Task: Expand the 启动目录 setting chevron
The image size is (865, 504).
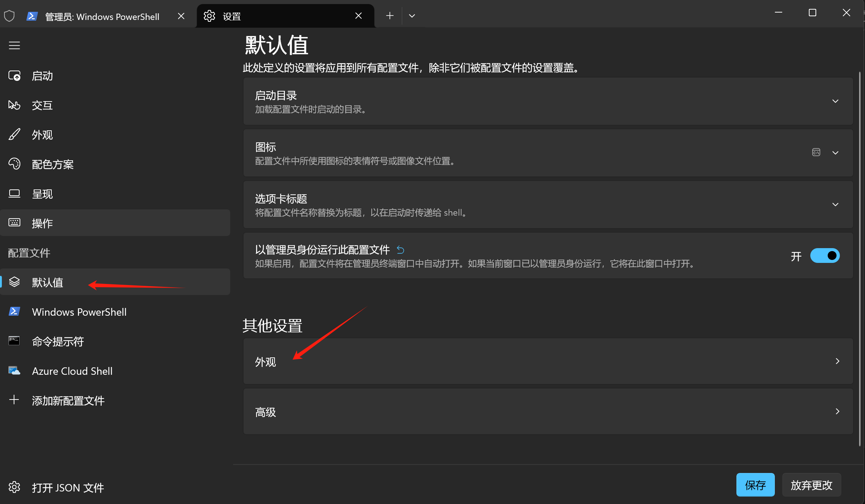Action: [835, 101]
